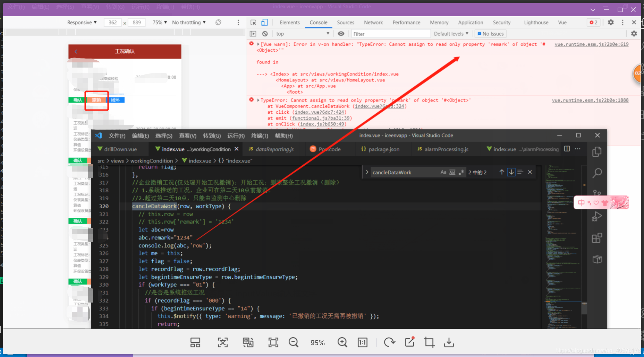The image size is (644, 357).
Task: Click the No Issues button
Action: (x=491, y=34)
